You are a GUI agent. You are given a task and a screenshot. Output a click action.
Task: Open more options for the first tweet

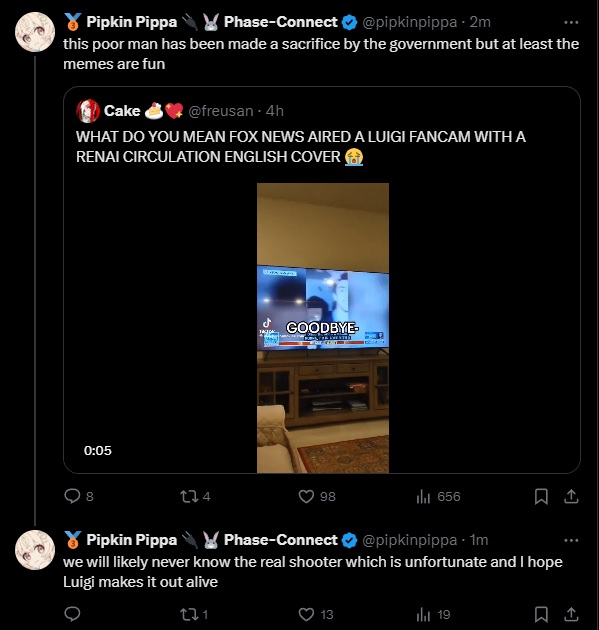point(571,22)
